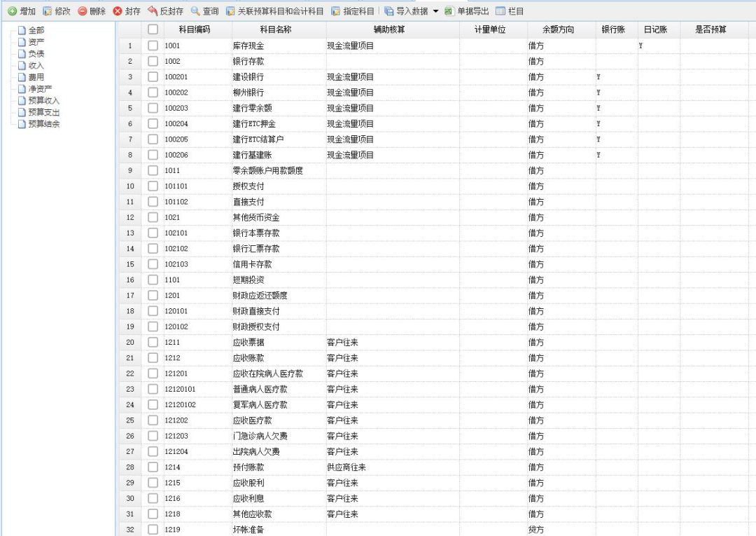Select the 费用 tree node

click(x=36, y=77)
